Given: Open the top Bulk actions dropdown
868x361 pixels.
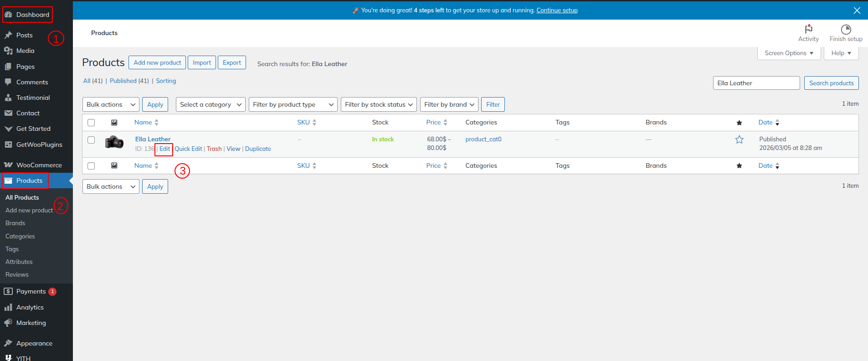Looking at the screenshot, I should [x=111, y=104].
